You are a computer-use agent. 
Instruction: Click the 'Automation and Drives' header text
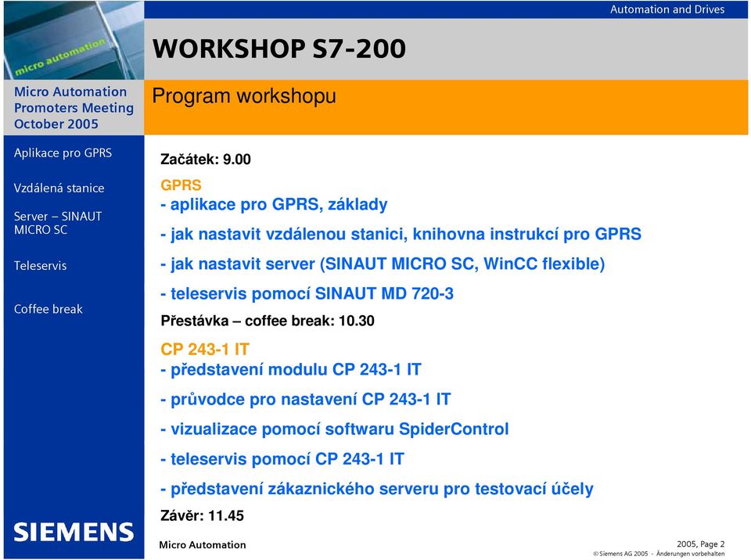point(667,9)
